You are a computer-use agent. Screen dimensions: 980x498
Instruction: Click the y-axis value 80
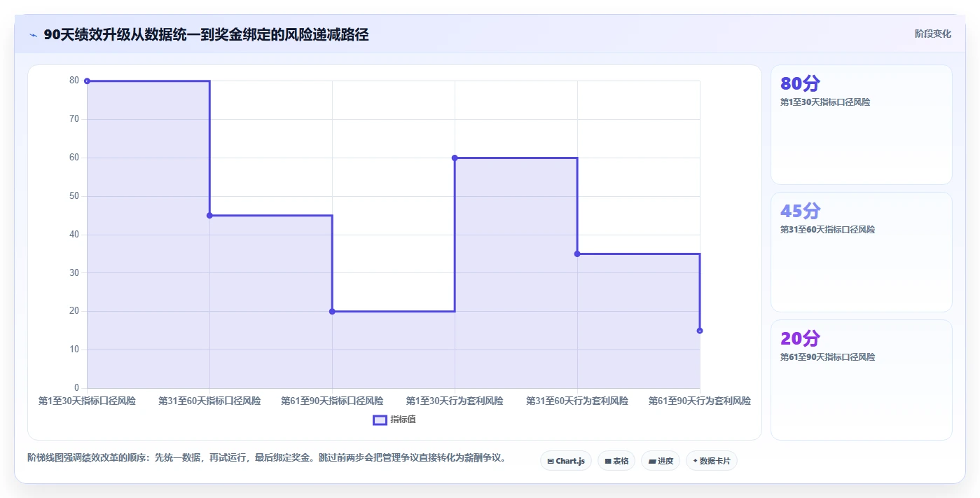[x=74, y=81]
